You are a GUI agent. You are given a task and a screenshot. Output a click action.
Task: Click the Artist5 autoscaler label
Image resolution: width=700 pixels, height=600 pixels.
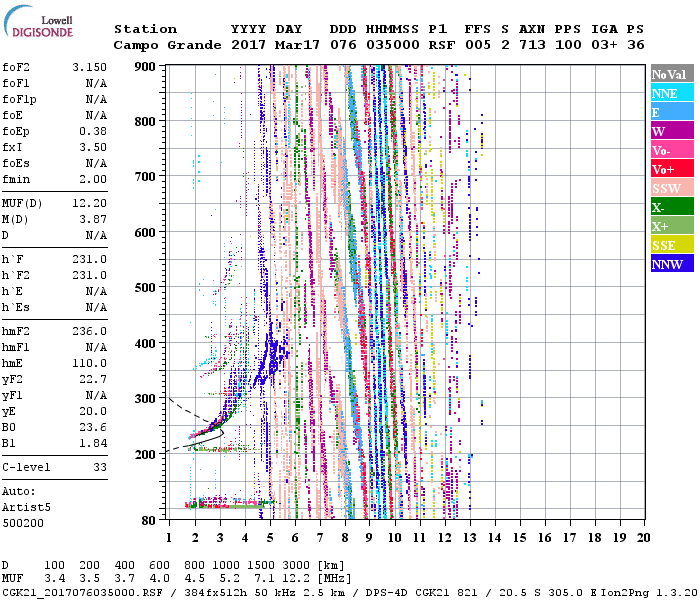[x=26, y=508]
